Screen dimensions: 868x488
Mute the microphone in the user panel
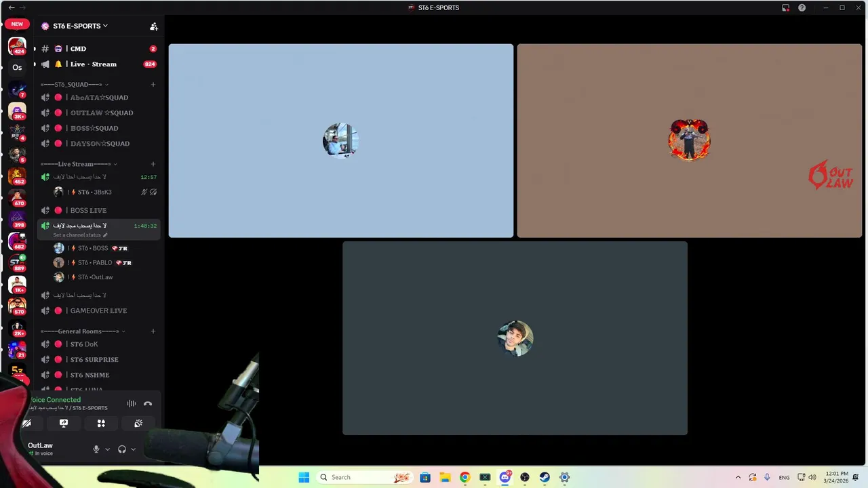pos(96,449)
